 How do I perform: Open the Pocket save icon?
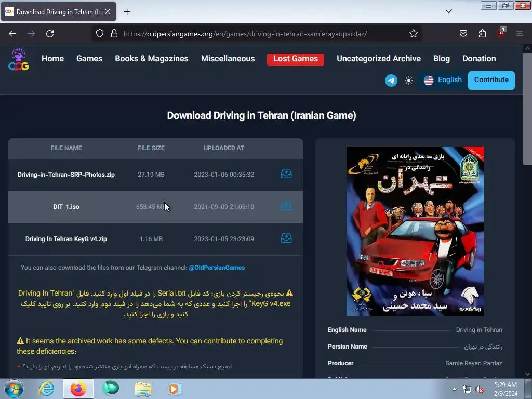(x=463, y=34)
